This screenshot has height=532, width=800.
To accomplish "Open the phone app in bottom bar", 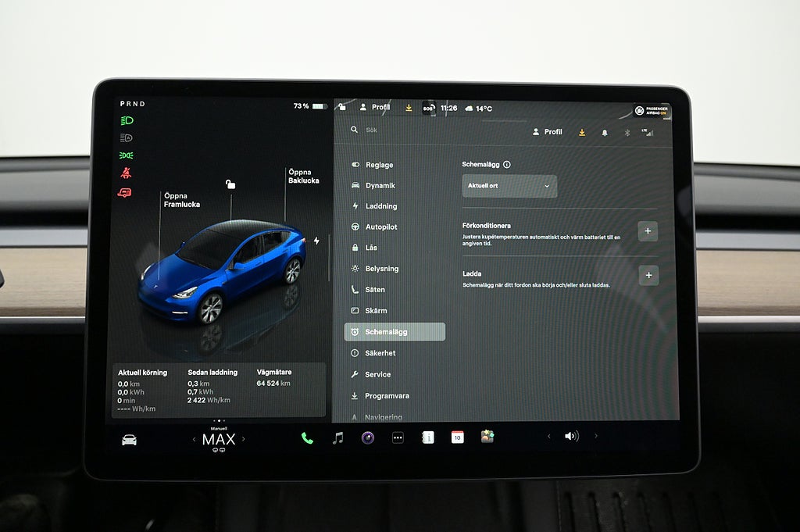I will (307, 438).
